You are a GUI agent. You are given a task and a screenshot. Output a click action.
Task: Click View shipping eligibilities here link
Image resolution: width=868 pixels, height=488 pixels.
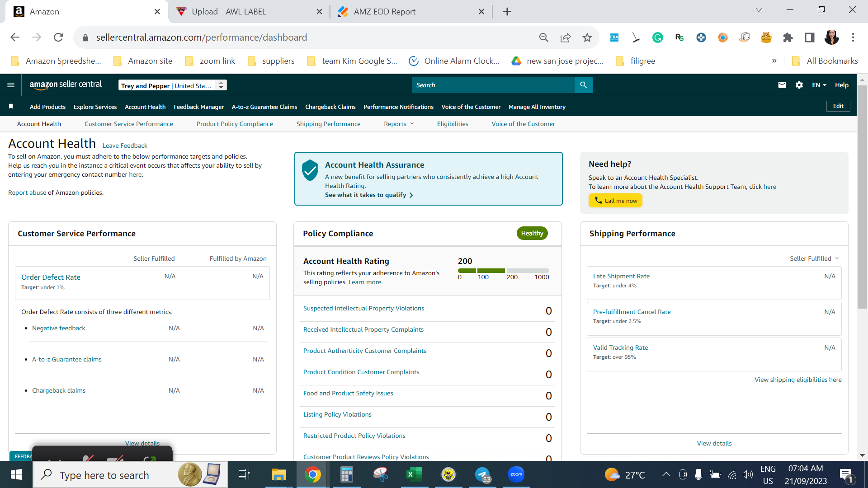click(x=798, y=380)
